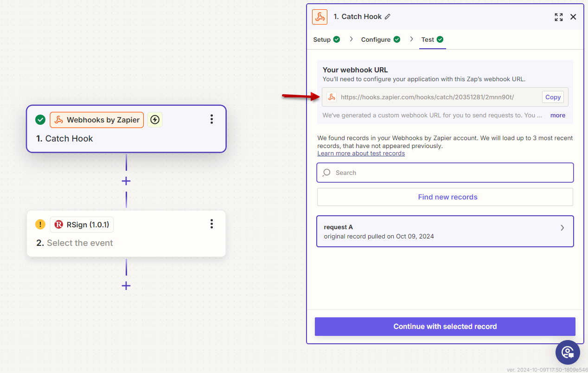Click the yellow warning icon on RSign step
Screen dimensions: 588x373
point(40,225)
